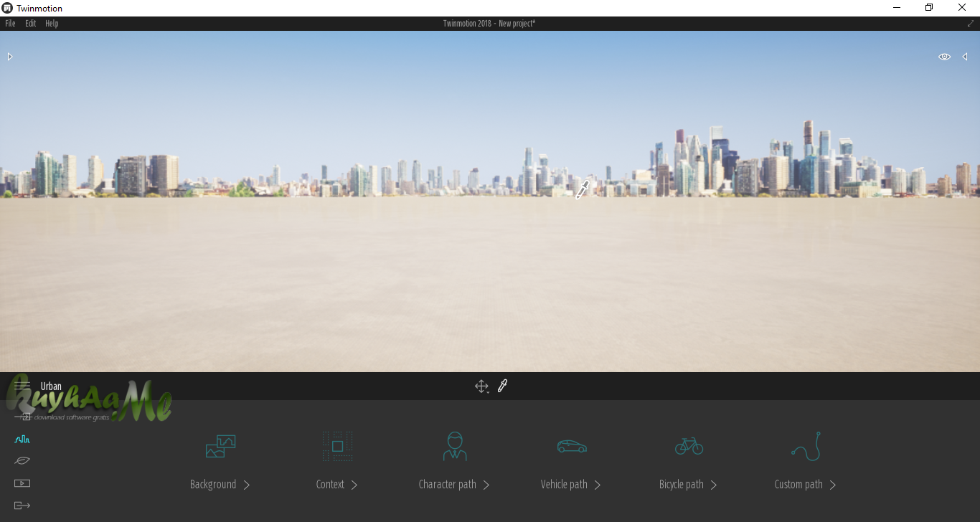Select the Urban skyline icon in sidebar
The width and height of the screenshot is (980, 522).
[x=22, y=439]
